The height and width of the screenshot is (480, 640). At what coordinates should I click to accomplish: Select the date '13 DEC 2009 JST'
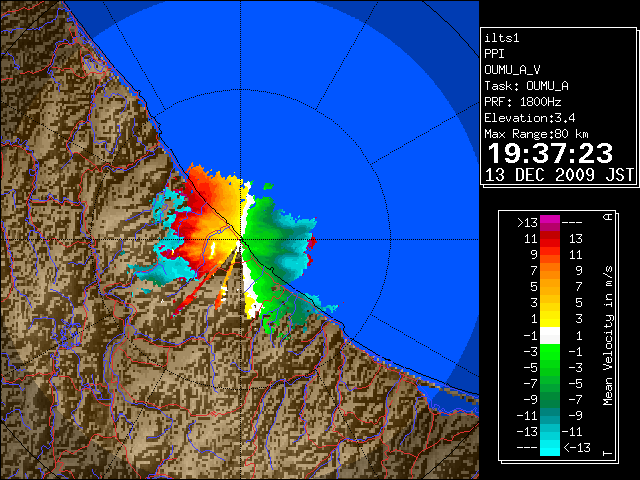(559, 175)
